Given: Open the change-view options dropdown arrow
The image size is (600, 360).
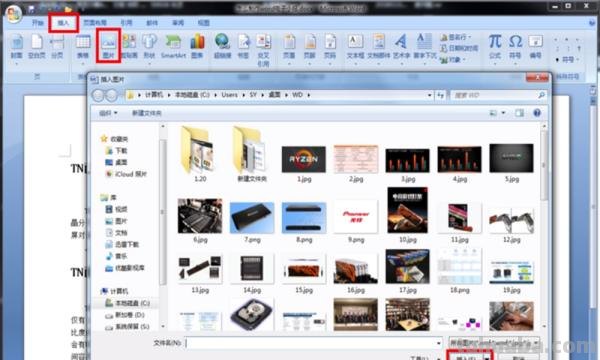Looking at the screenshot, I should 503,113.
